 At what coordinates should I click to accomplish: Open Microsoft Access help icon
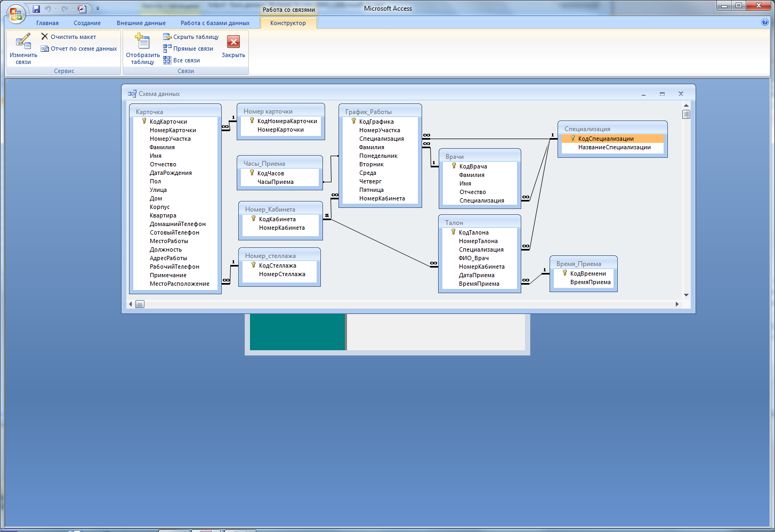coord(765,22)
